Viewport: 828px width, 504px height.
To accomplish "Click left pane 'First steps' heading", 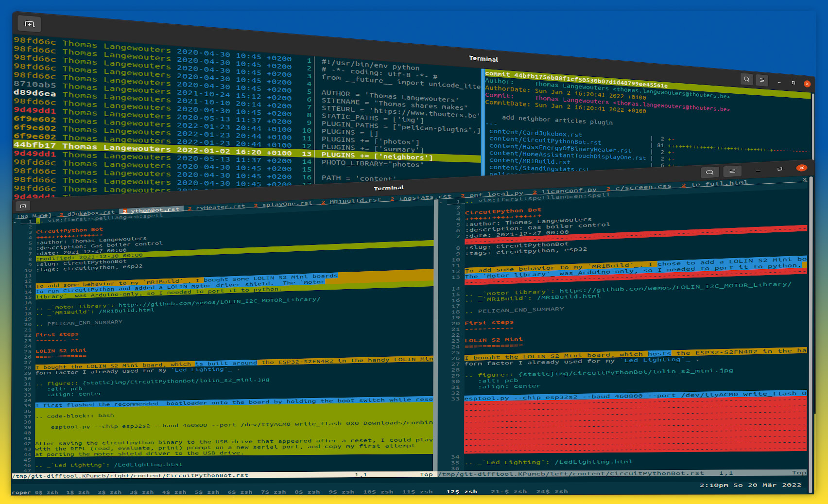I will [x=57, y=334].
